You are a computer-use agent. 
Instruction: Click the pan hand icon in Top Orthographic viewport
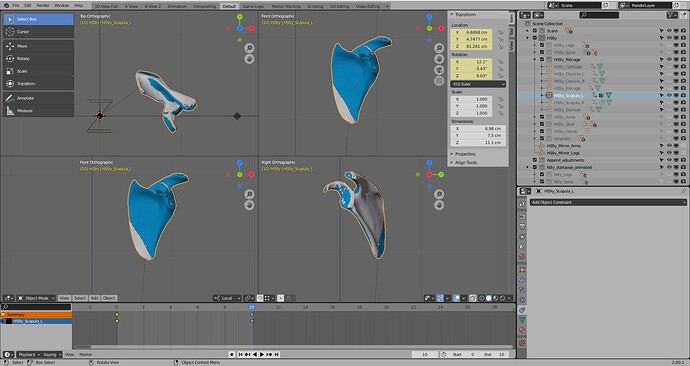pyautogui.click(x=249, y=59)
